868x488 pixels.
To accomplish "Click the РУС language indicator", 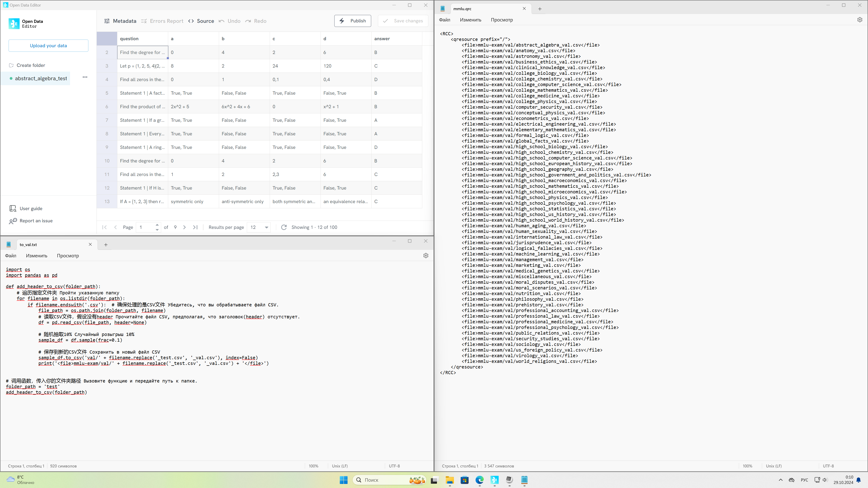I will (x=804, y=480).
